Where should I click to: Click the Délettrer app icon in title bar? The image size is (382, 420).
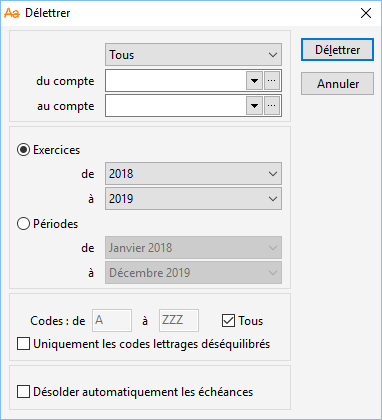[12, 13]
